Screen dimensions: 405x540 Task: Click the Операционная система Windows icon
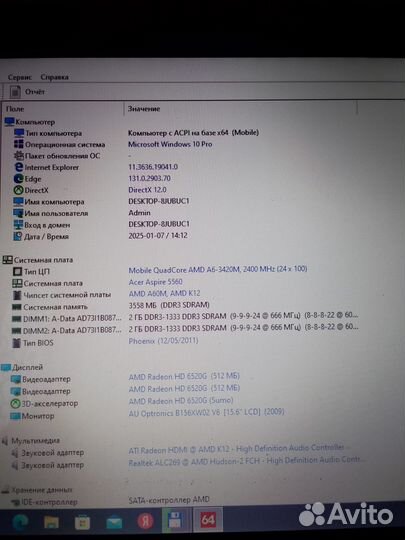click(19, 144)
